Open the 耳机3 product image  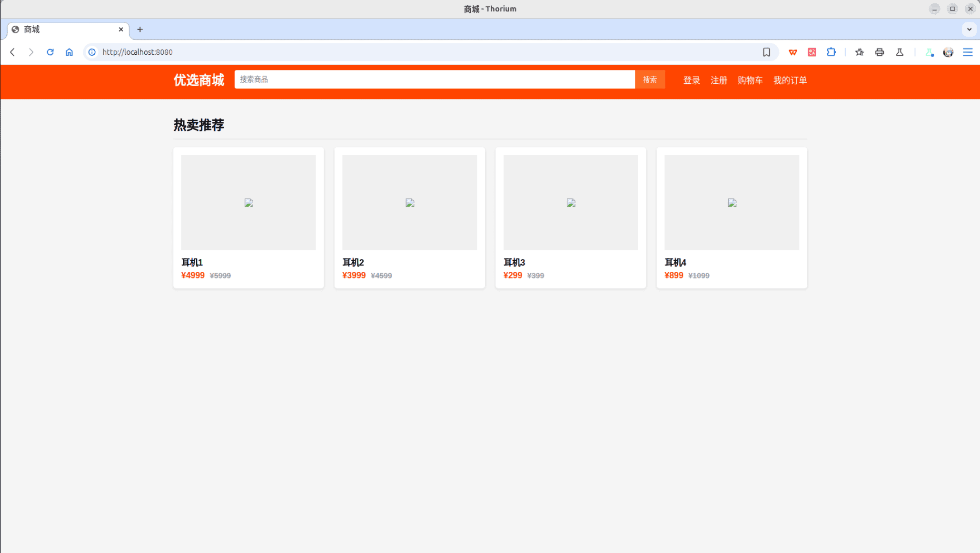coord(571,203)
